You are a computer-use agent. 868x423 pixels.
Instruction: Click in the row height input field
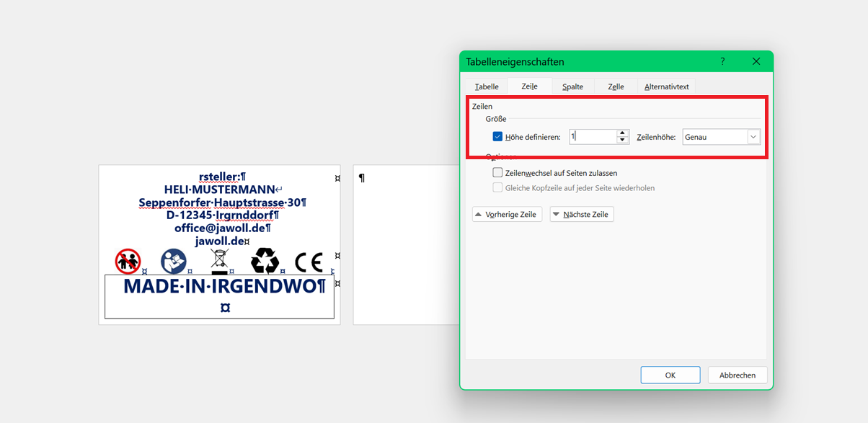(x=591, y=137)
